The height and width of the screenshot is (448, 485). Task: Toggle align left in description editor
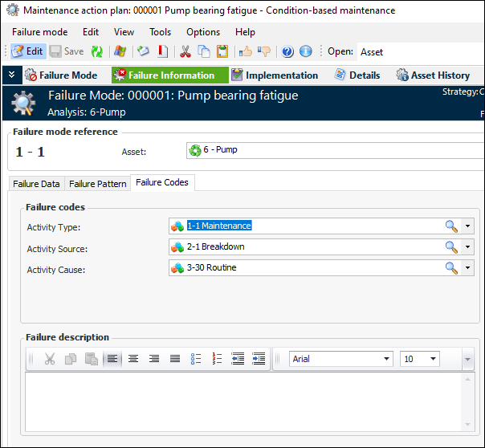pos(112,359)
